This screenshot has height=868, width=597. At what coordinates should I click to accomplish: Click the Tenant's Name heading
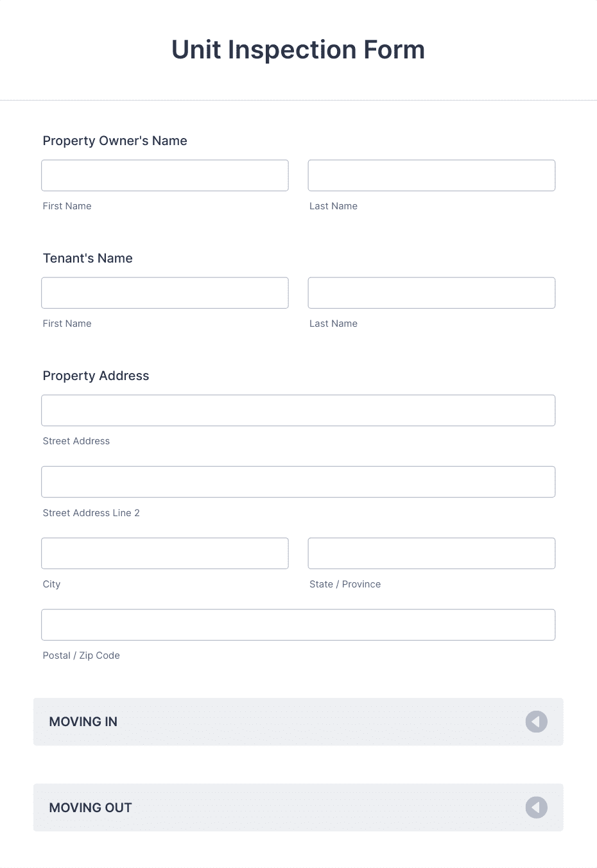coord(87,258)
